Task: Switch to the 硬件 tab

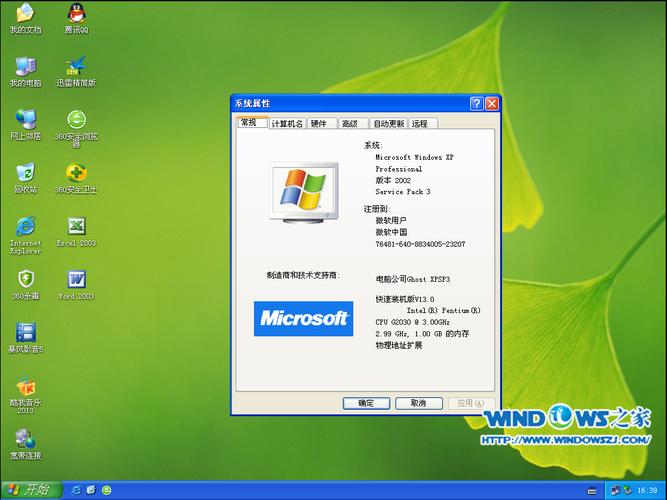Action: click(x=319, y=124)
